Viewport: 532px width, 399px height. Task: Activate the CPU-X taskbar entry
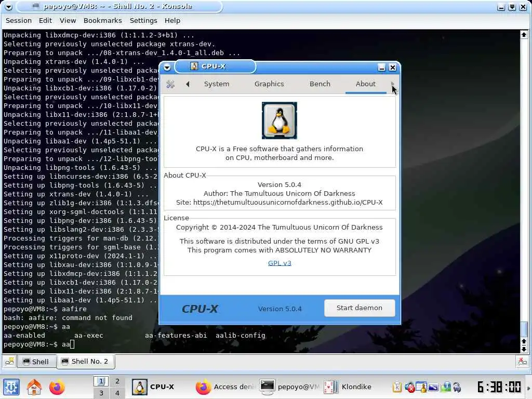161,387
